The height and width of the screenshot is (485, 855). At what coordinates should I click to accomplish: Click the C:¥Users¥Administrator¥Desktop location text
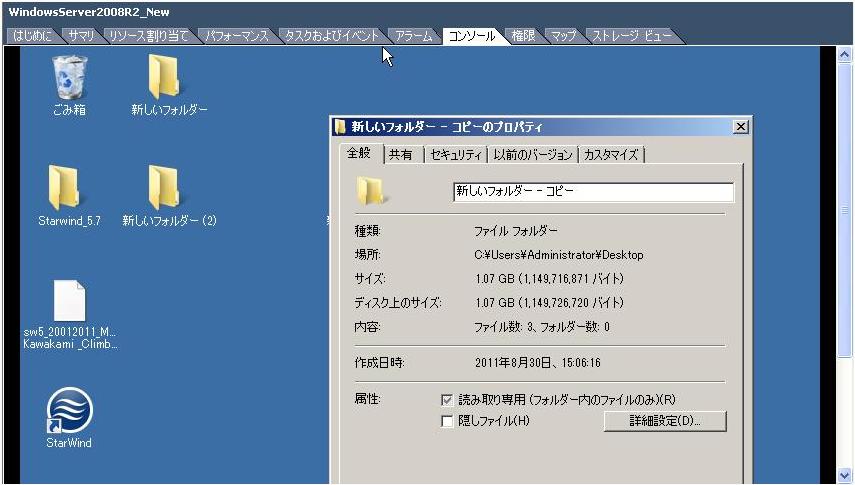point(559,255)
